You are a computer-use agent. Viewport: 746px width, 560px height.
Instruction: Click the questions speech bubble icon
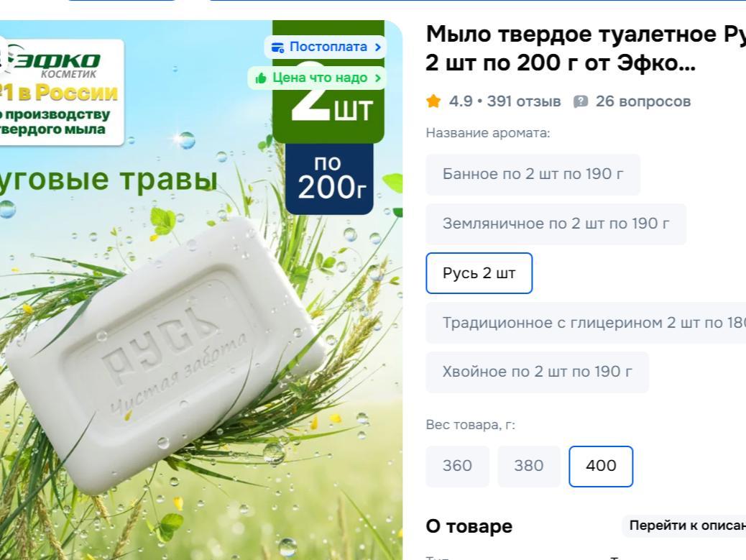click(x=581, y=101)
